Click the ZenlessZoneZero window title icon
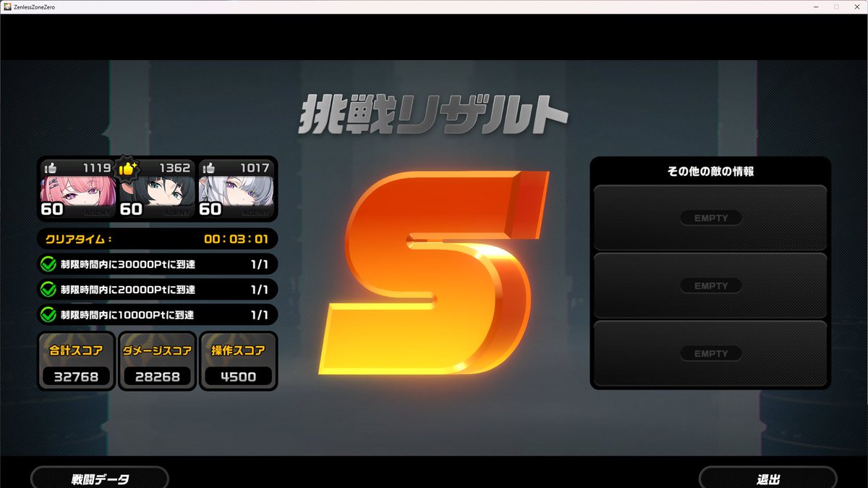The width and height of the screenshot is (868, 488). click(x=7, y=7)
